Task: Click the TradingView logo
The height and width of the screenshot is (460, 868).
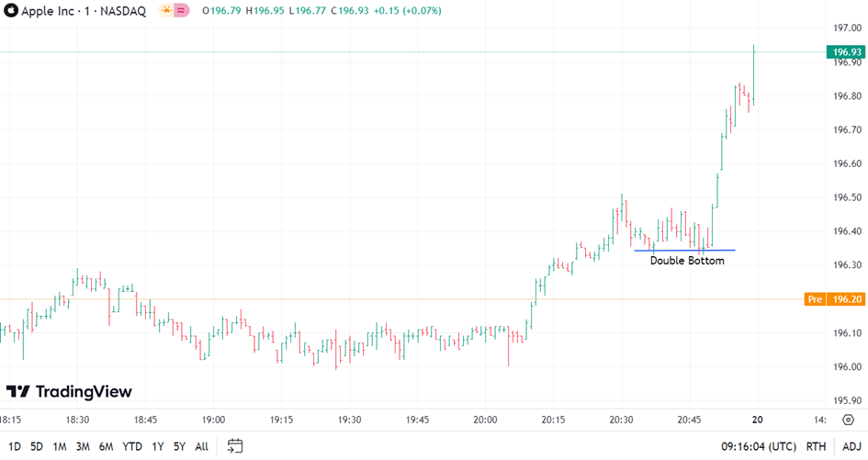Action: [69, 392]
